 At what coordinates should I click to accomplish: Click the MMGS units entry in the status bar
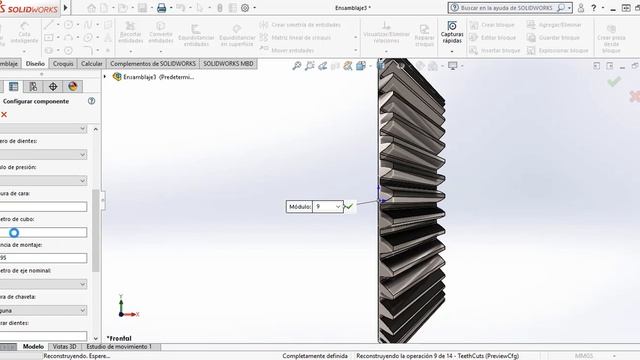[584, 356]
